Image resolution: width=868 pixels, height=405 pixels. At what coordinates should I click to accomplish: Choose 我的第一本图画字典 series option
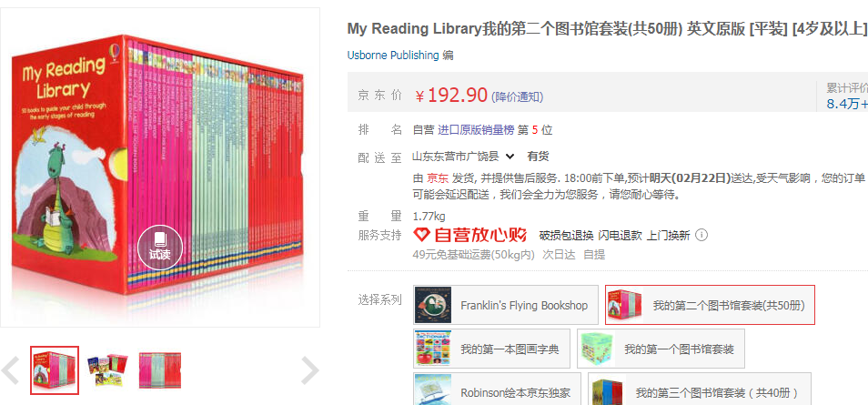tap(491, 349)
